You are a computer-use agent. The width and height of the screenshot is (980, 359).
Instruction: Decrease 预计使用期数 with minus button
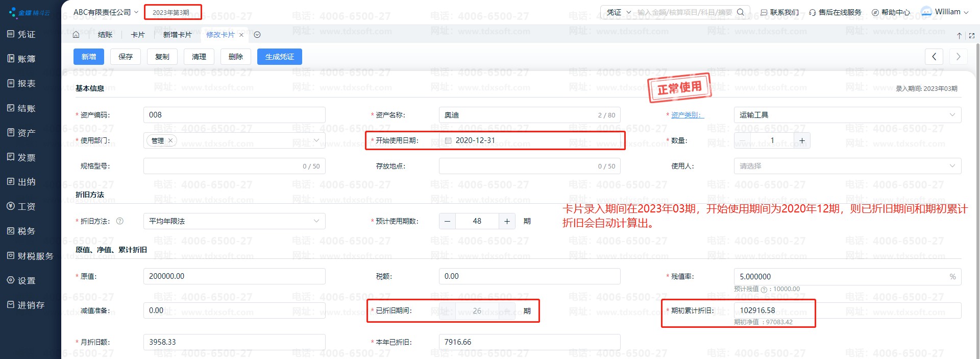point(448,221)
